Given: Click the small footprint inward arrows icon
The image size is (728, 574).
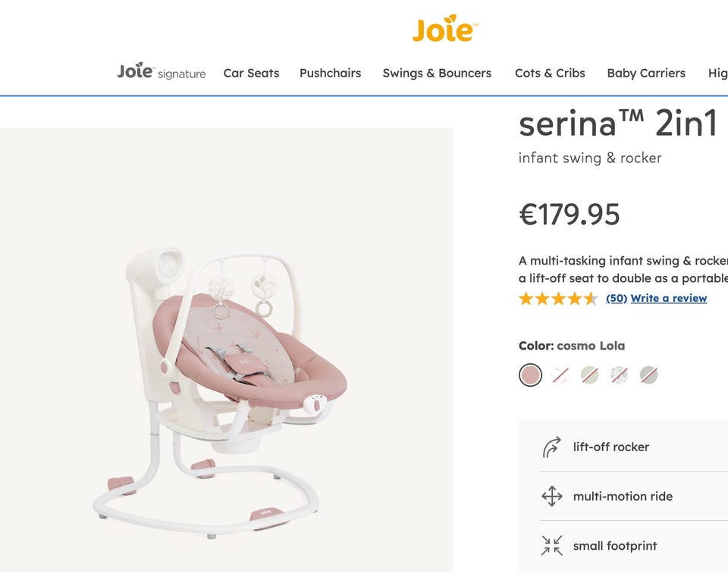Looking at the screenshot, I should point(552,546).
